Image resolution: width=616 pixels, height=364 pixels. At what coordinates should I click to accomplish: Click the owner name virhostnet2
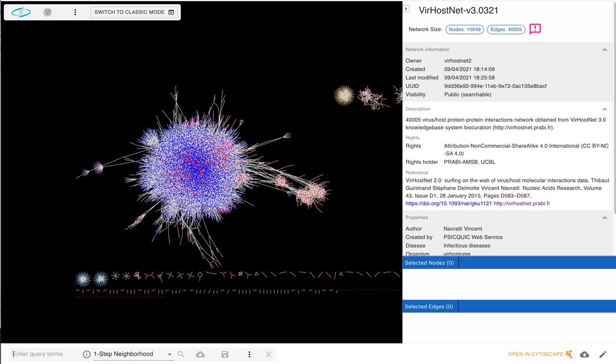(458, 61)
